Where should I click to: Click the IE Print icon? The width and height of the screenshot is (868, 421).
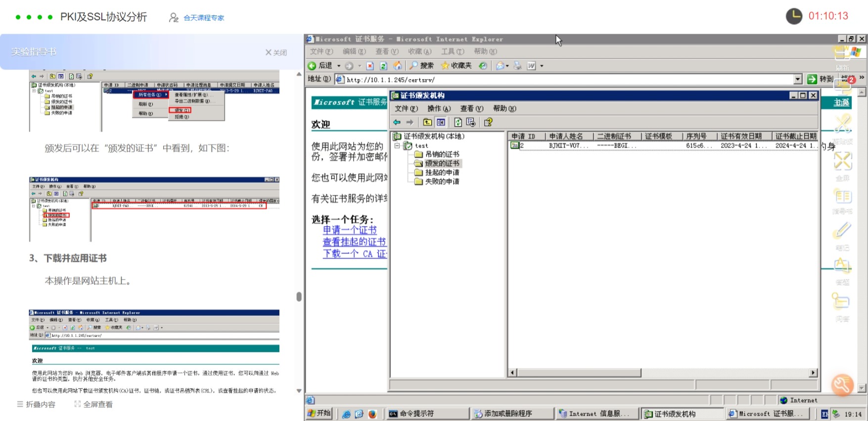(517, 66)
